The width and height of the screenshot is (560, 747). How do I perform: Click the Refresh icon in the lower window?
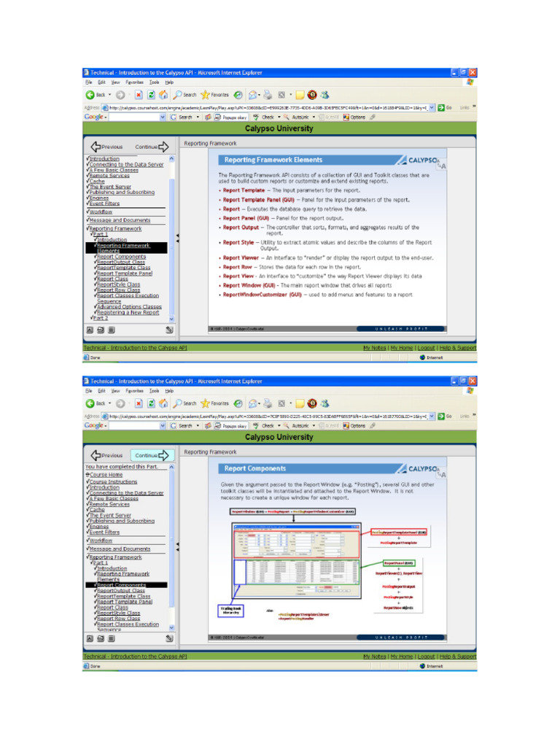(151, 403)
